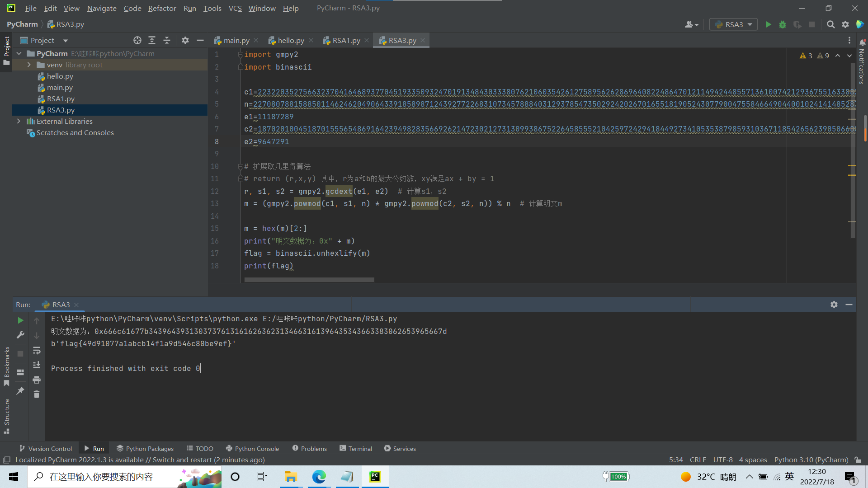Open the Refactor menu
Viewport: 868px width, 488px height.
[x=162, y=8]
